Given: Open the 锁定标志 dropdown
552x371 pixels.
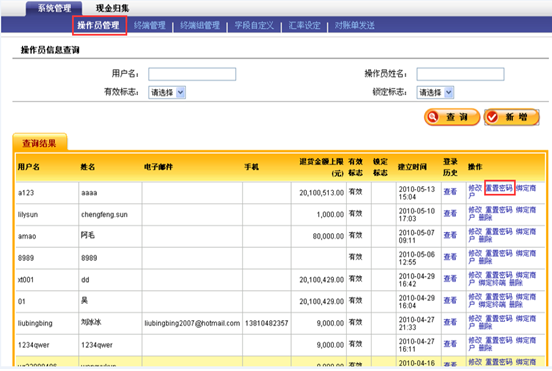Looking at the screenshot, I should [x=435, y=93].
